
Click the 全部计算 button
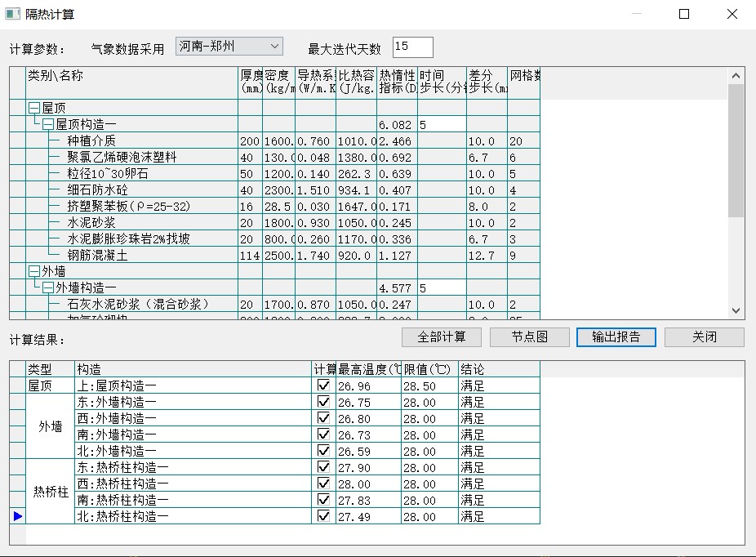click(442, 337)
